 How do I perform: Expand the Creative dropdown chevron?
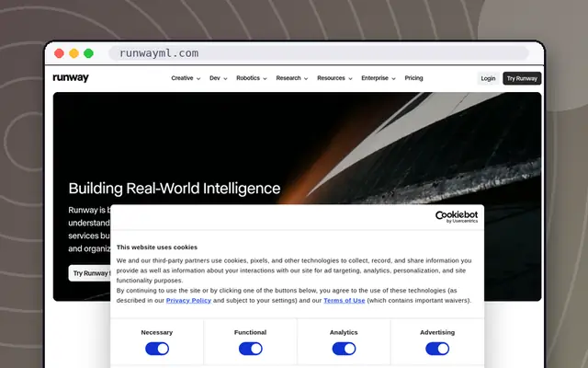[x=198, y=78]
